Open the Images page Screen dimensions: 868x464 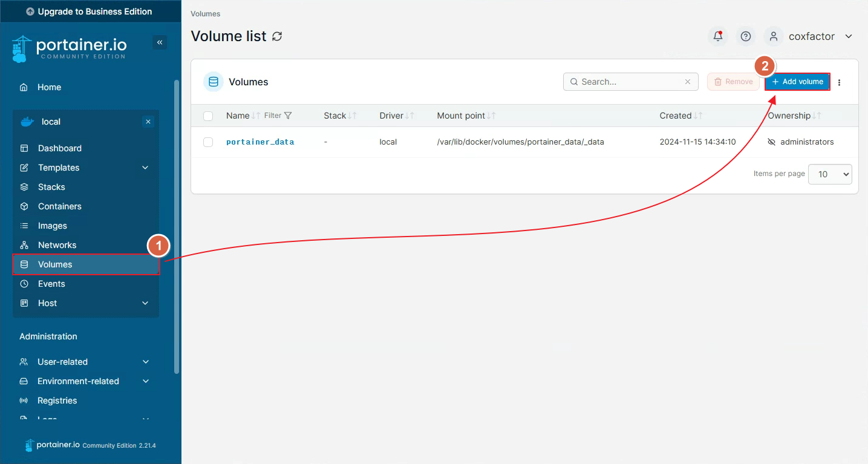tap(85, 226)
